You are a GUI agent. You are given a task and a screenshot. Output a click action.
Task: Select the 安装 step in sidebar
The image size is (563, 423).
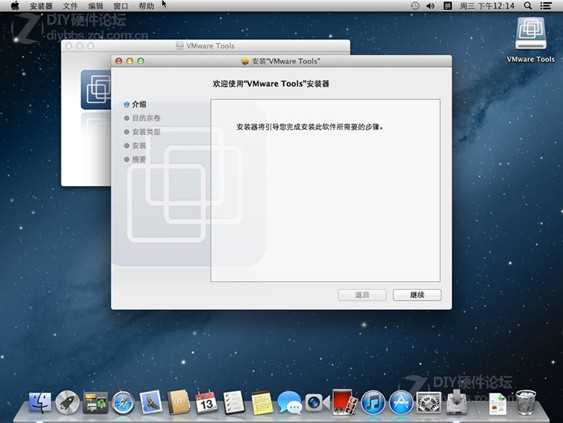pos(135,145)
